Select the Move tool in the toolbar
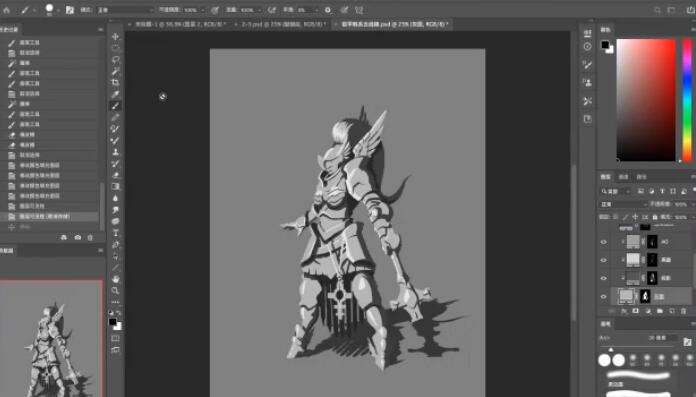696x397 pixels. coord(115,36)
